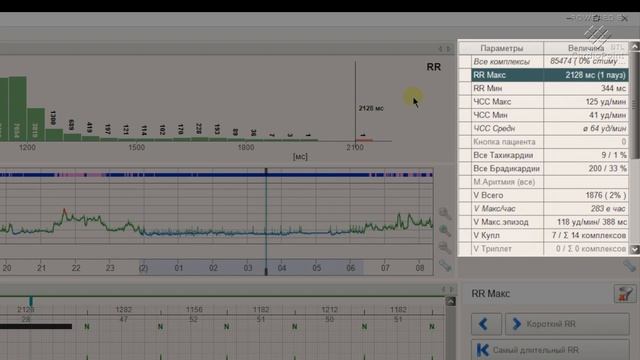
Task: Select the Все Брадикардии row
Action: 549,169
